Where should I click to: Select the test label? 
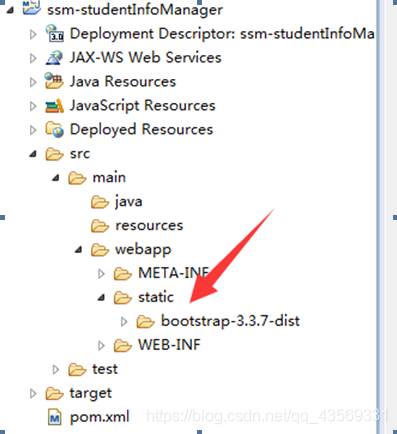pyautogui.click(x=105, y=369)
